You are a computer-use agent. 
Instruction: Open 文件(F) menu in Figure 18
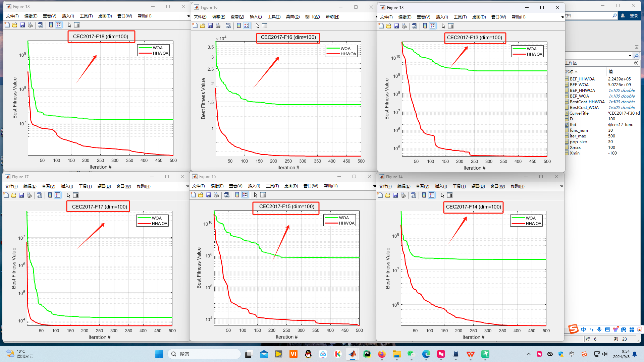tap(12, 16)
